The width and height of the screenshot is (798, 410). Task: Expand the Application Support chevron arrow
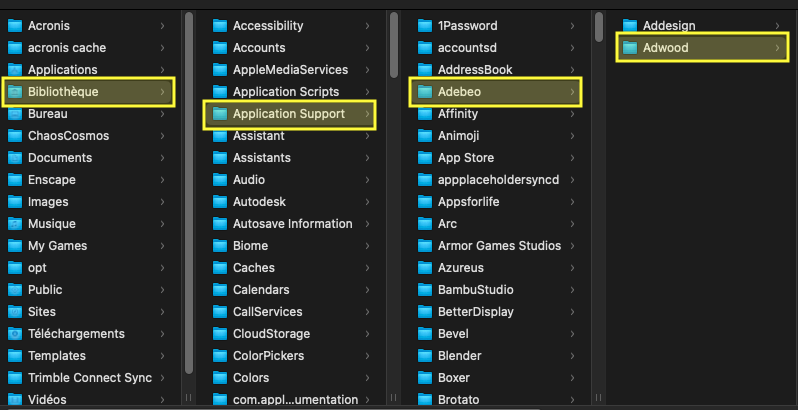coord(367,114)
